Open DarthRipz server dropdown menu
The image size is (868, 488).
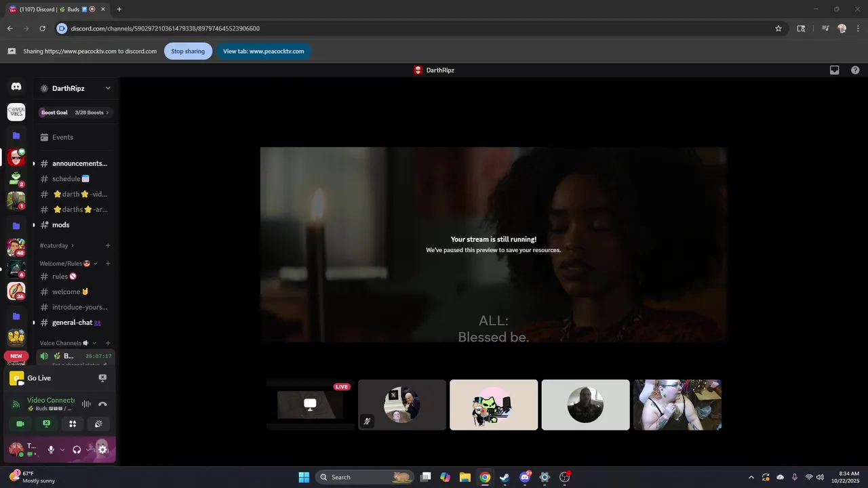pos(108,88)
